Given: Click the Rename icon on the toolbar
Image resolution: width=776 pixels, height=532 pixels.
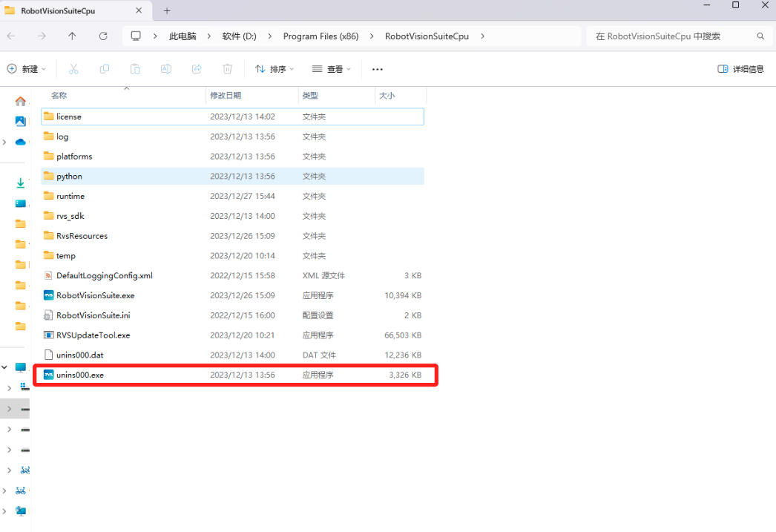Looking at the screenshot, I should tap(165, 69).
